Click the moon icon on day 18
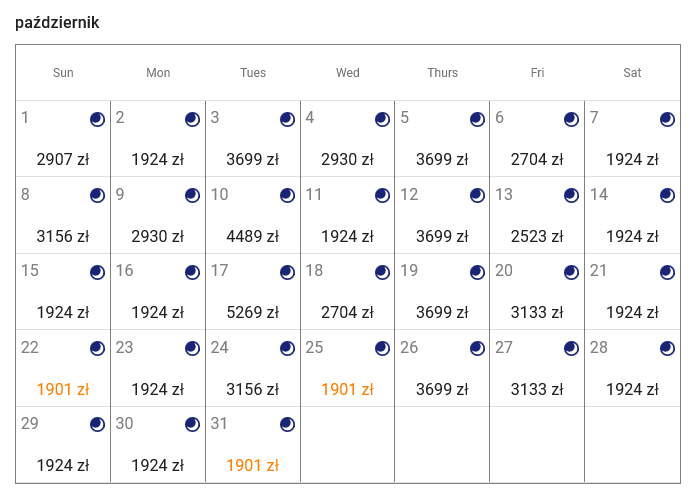The width and height of the screenshot is (691, 490). tap(382, 272)
